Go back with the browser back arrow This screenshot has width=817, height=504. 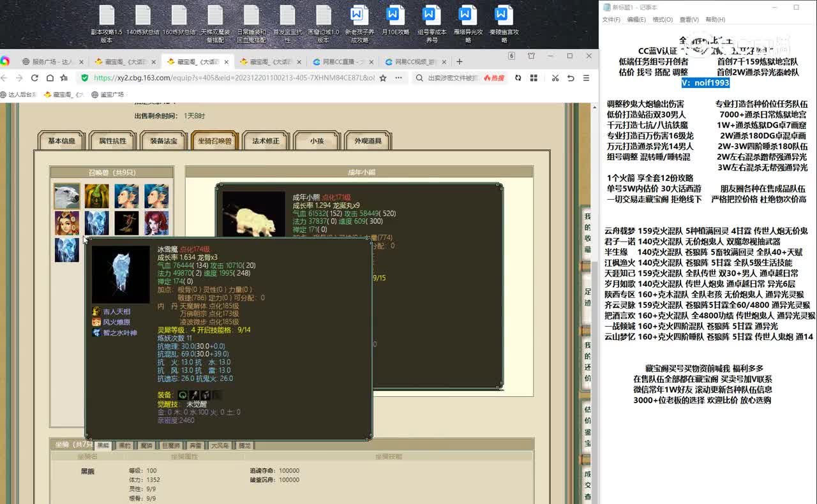pyautogui.click(x=3, y=78)
